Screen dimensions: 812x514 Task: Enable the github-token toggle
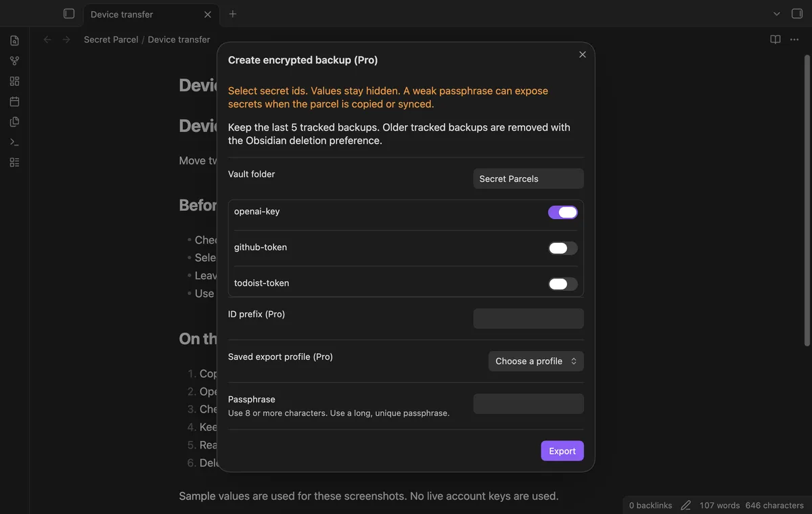(x=563, y=248)
